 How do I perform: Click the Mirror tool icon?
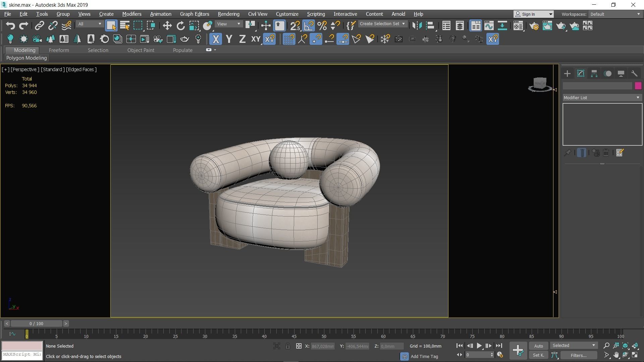coord(417,26)
